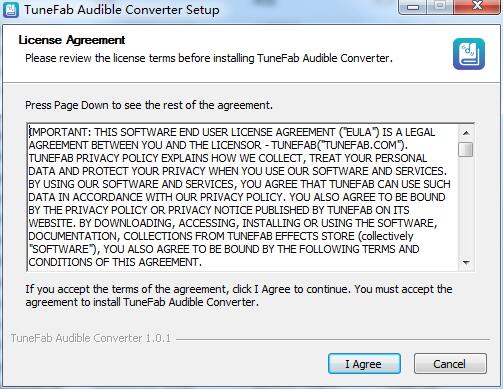Click the 'Press Page Down' instruction text

(x=149, y=105)
